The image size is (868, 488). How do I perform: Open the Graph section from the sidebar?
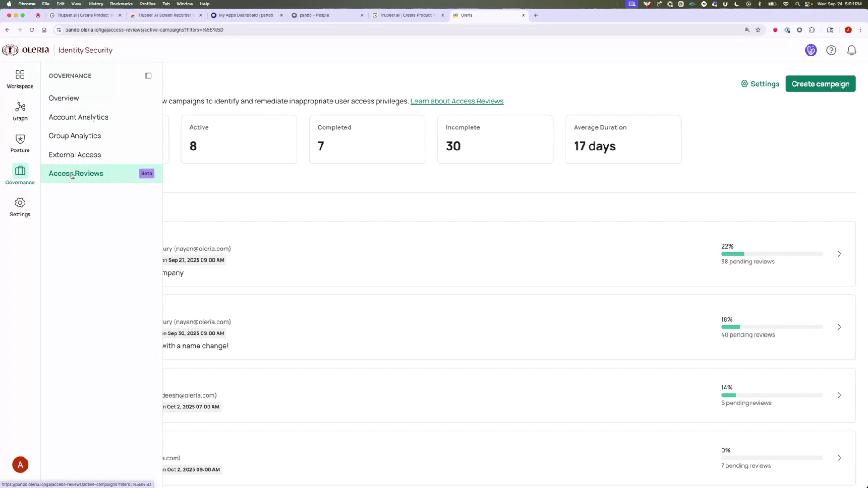[x=19, y=111]
